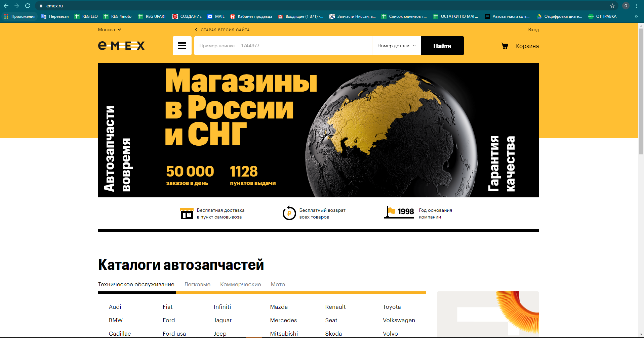Open the Автозапчасти со в... bookmark

[507, 16]
